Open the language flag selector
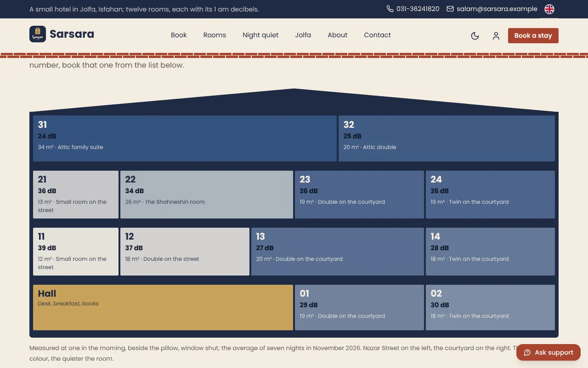Screen dimensions: 588x368 pos(549,9)
